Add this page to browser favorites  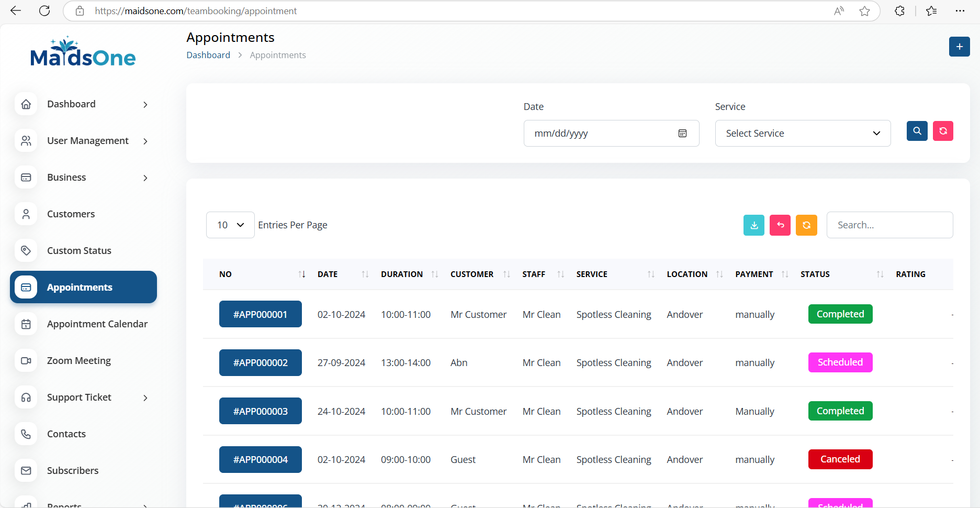pos(864,11)
